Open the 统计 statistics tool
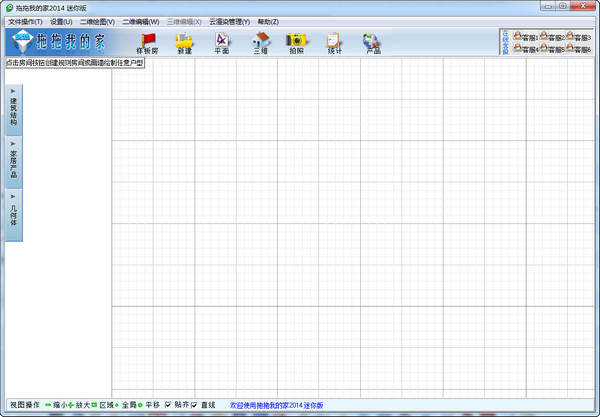 [x=334, y=43]
